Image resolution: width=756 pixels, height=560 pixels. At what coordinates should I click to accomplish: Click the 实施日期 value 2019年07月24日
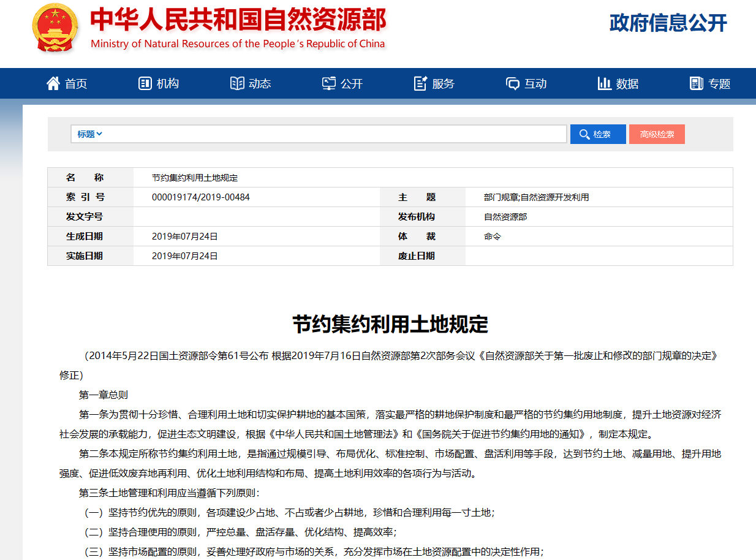point(185,256)
